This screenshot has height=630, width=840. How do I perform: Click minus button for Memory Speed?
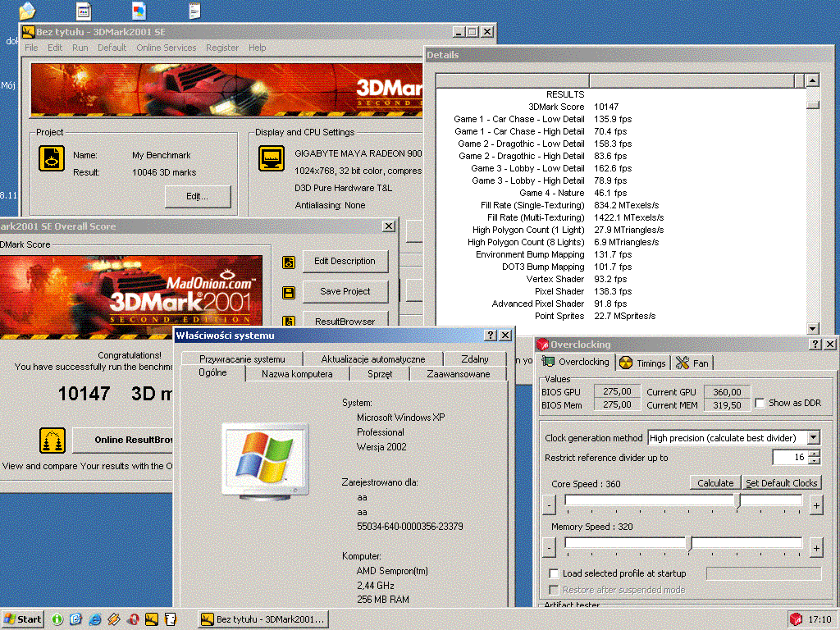coord(549,547)
